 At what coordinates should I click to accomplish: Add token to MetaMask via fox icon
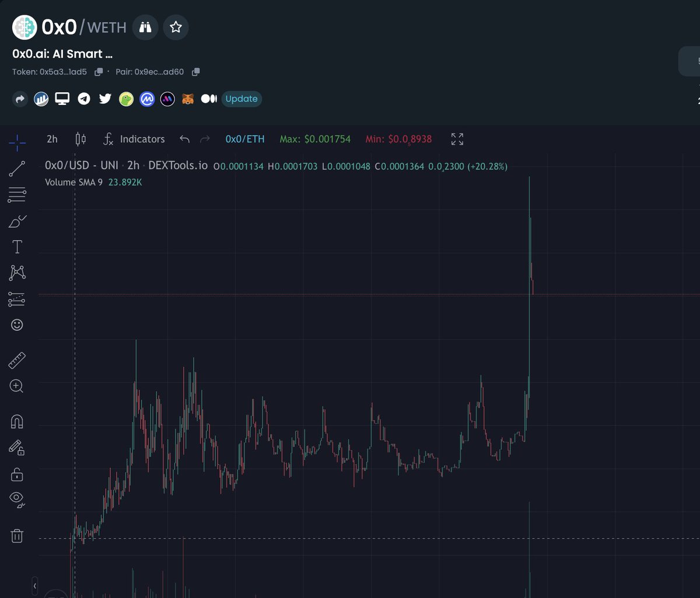point(188,99)
